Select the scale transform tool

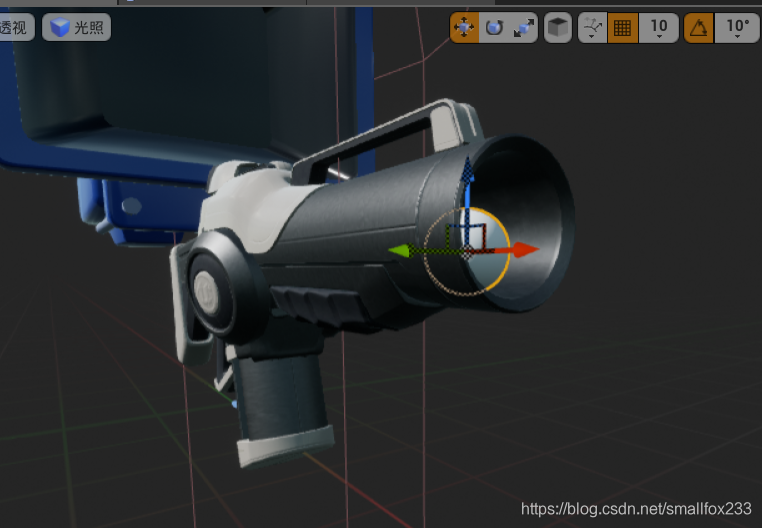pyautogui.click(x=523, y=27)
